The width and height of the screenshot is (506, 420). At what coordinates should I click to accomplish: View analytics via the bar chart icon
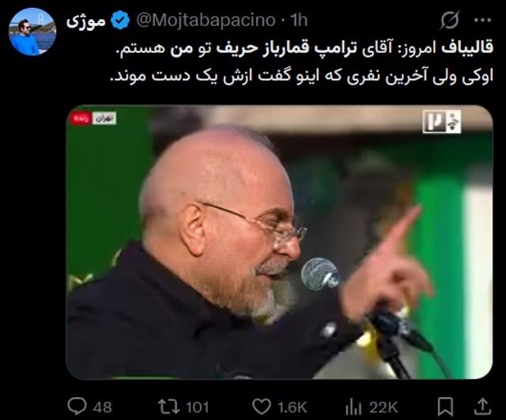(x=353, y=407)
